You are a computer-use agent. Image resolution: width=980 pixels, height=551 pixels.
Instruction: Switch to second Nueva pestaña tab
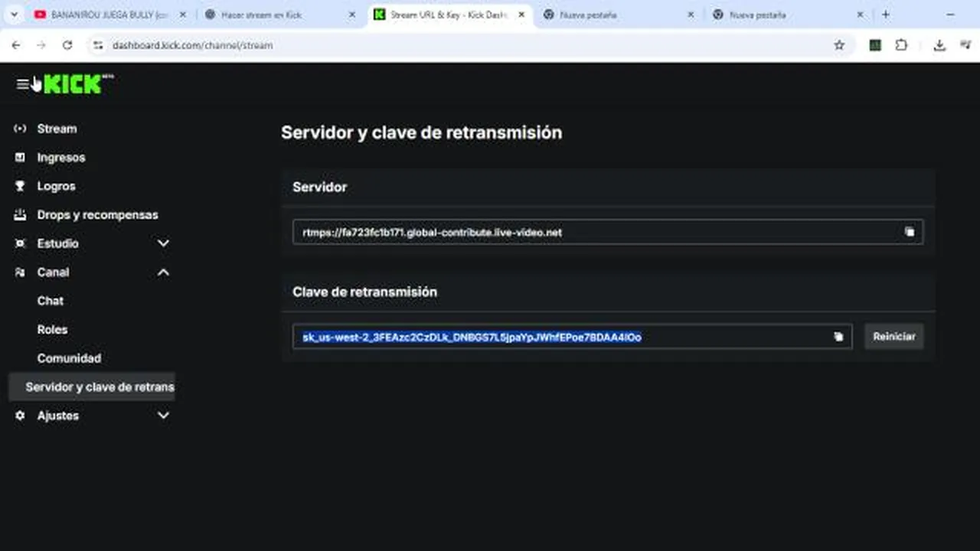pyautogui.click(x=789, y=15)
